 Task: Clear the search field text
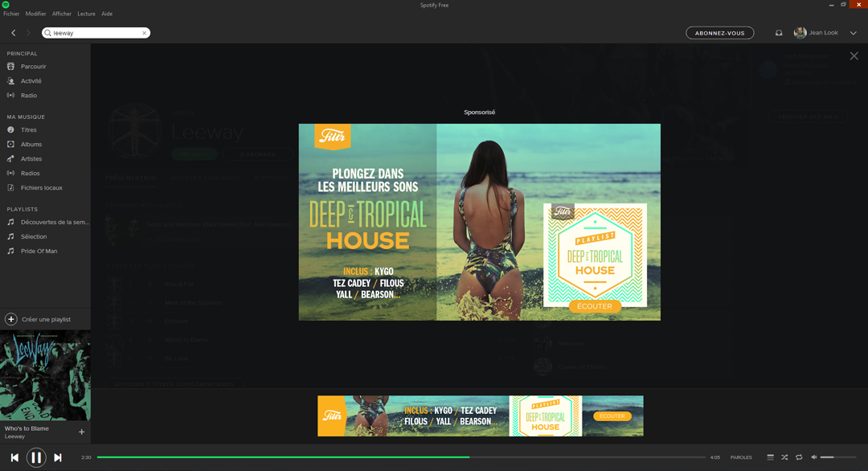coord(145,33)
